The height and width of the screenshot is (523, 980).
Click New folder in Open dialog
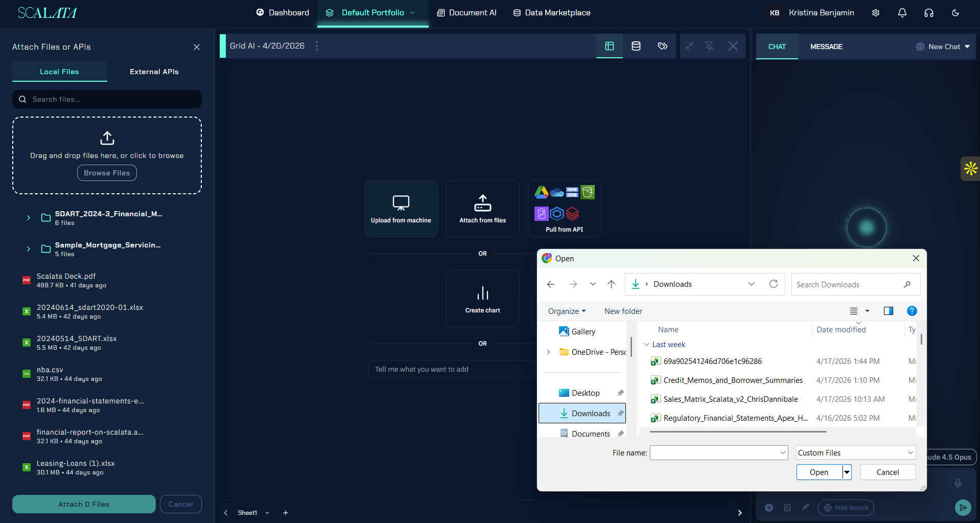tap(623, 311)
